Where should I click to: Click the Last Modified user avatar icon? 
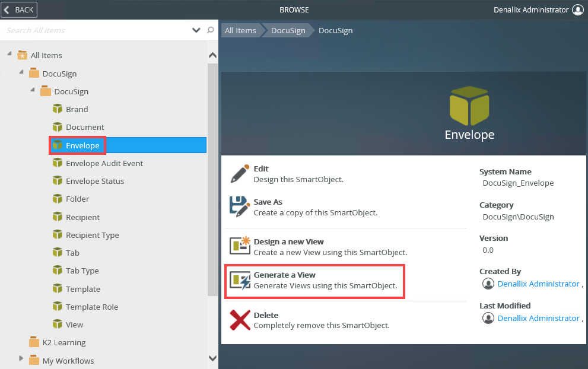point(488,318)
